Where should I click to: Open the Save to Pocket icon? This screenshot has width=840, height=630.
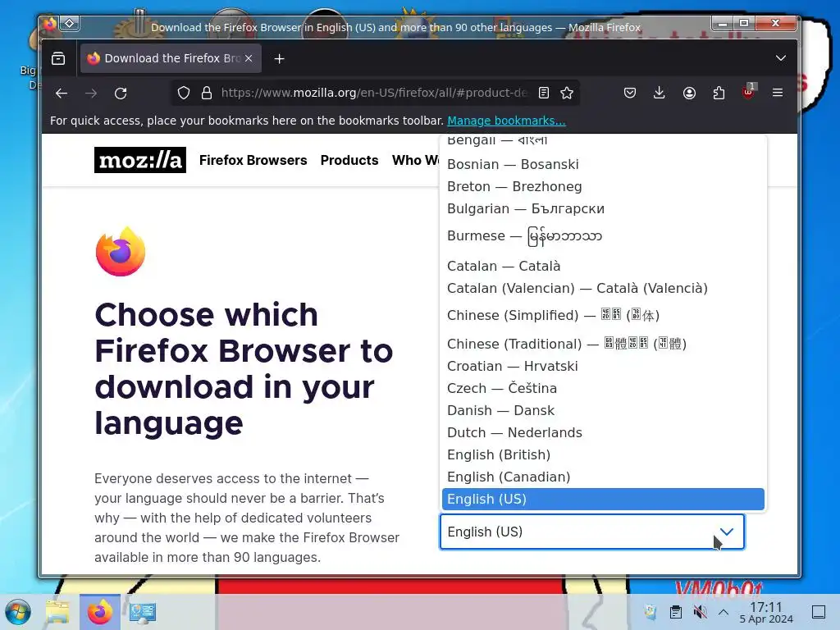tap(630, 94)
